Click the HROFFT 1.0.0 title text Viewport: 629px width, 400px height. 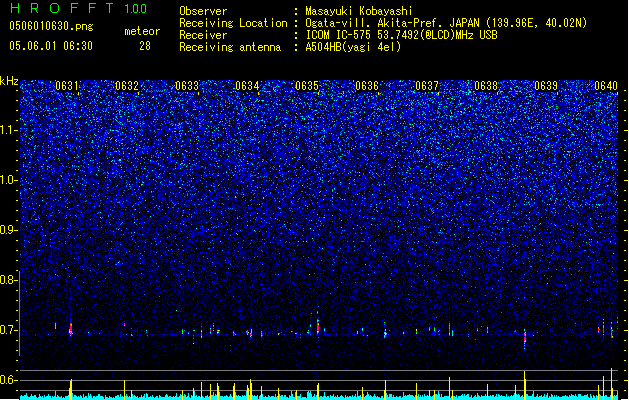[79, 8]
